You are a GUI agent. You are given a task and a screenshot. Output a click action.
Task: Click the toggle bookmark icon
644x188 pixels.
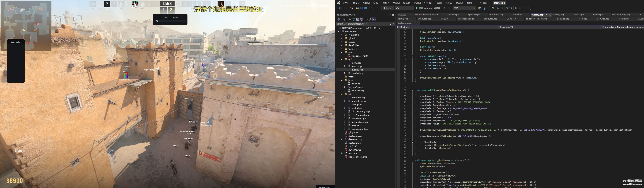[516, 8]
